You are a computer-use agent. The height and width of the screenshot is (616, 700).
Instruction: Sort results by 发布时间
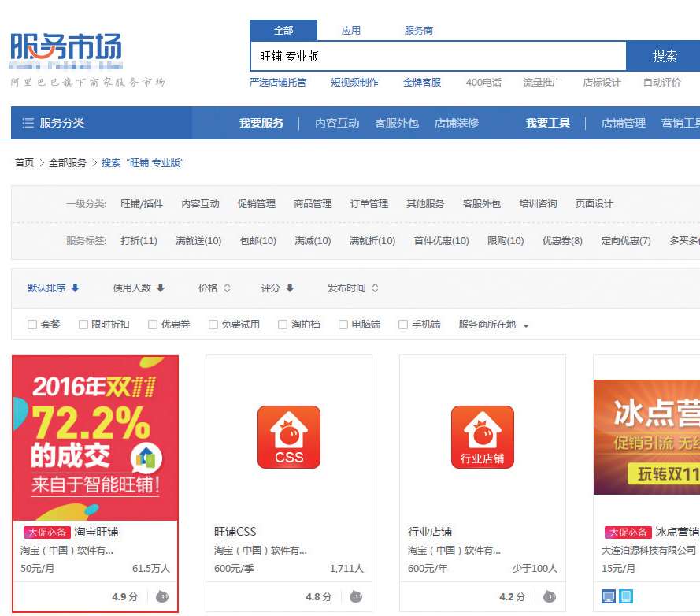tap(353, 288)
